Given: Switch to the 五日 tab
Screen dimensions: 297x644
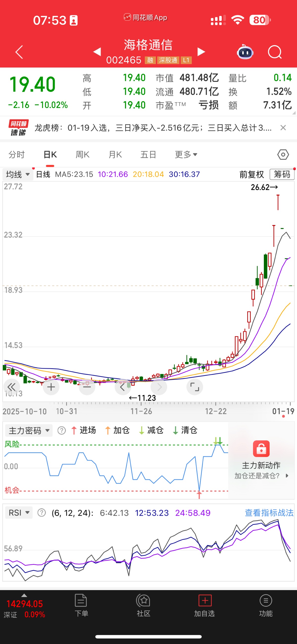Looking at the screenshot, I should click(148, 155).
